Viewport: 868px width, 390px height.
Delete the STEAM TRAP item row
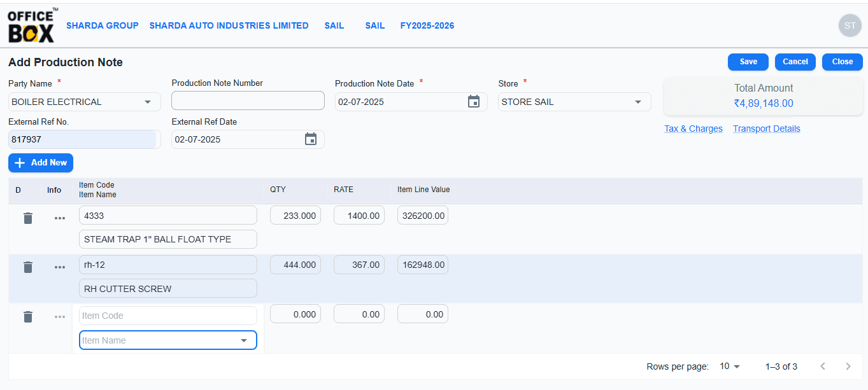tap(28, 218)
